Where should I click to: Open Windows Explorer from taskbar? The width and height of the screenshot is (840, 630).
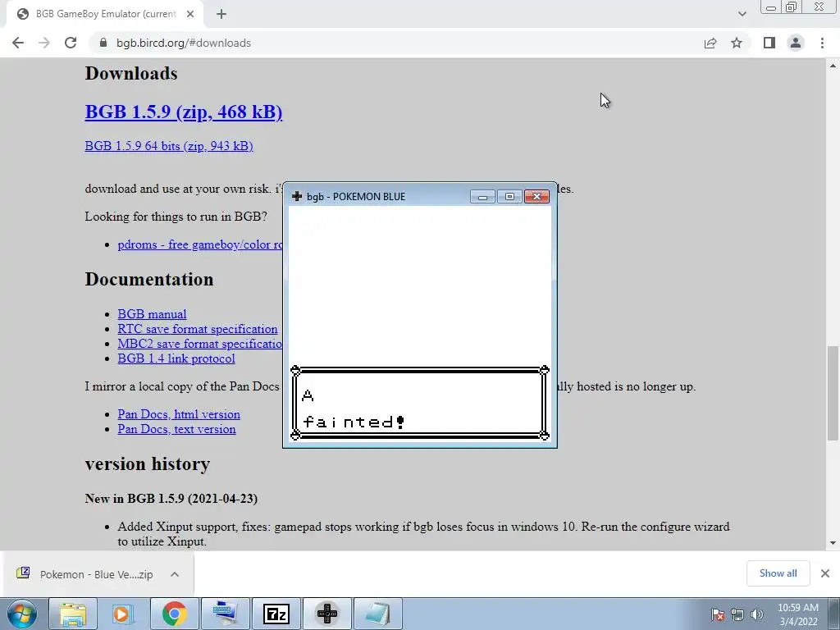tap(73, 614)
